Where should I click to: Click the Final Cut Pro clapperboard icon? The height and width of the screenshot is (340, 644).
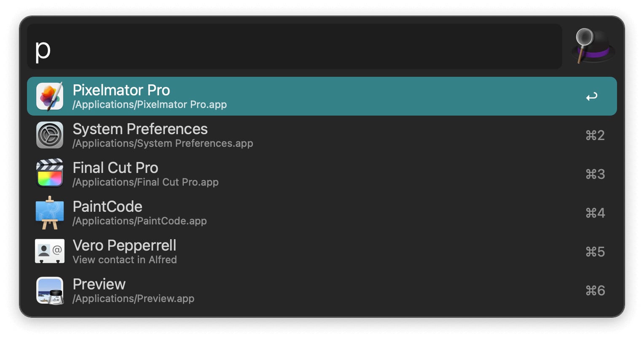(x=50, y=173)
